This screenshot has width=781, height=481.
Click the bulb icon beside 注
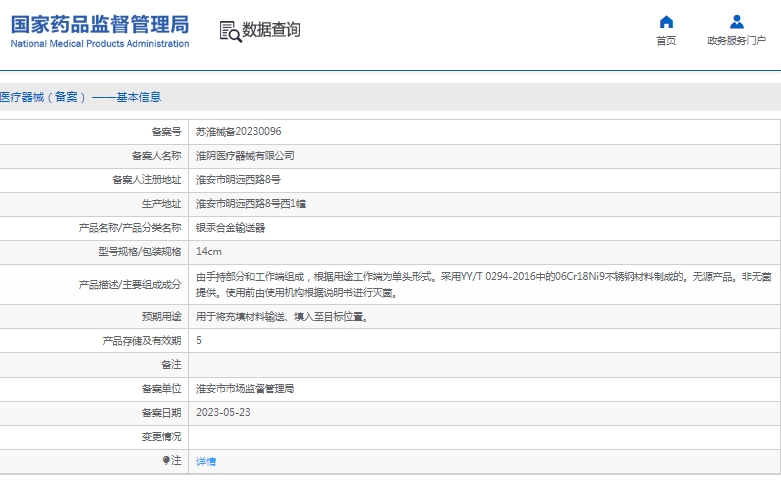(x=166, y=460)
